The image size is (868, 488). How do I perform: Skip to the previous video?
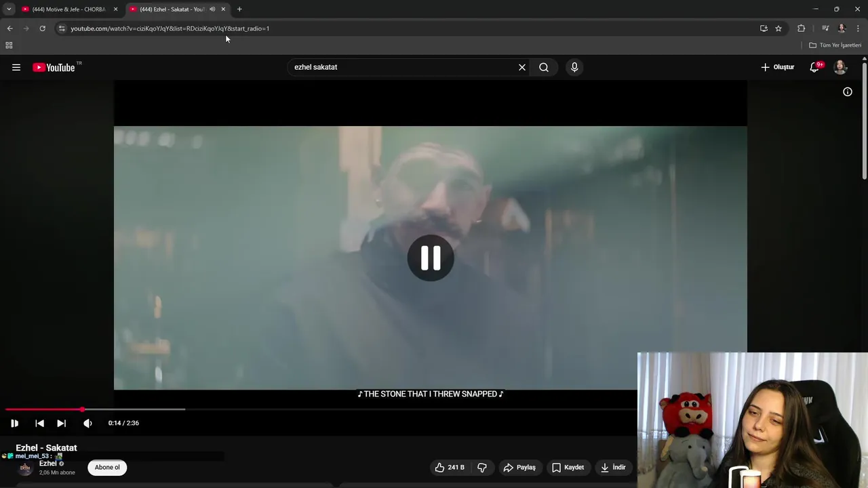click(39, 423)
